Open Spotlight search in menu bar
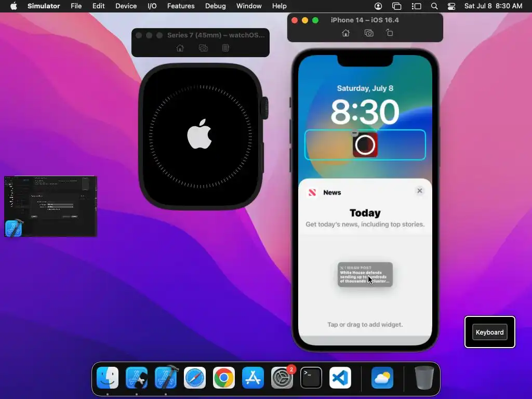The width and height of the screenshot is (532, 399). [x=434, y=6]
